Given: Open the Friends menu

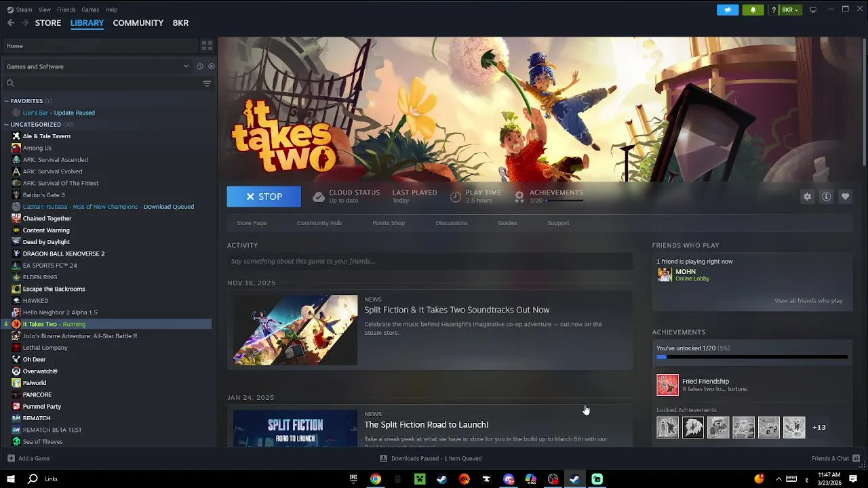Looking at the screenshot, I should [x=66, y=9].
